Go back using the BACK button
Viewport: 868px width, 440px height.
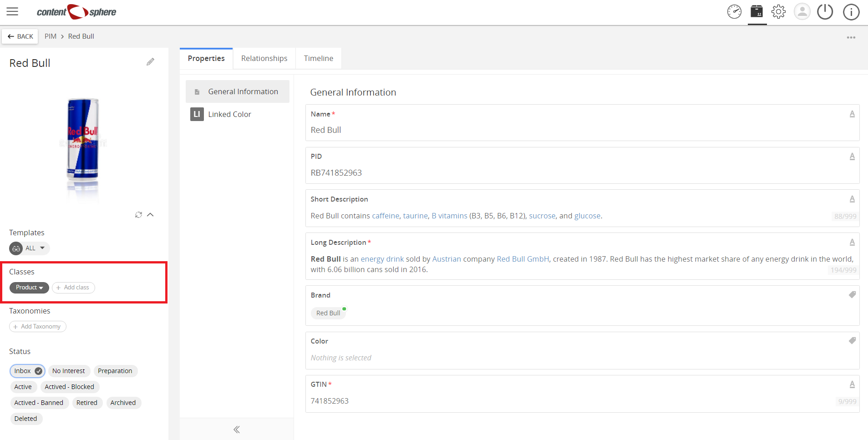[20, 36]
